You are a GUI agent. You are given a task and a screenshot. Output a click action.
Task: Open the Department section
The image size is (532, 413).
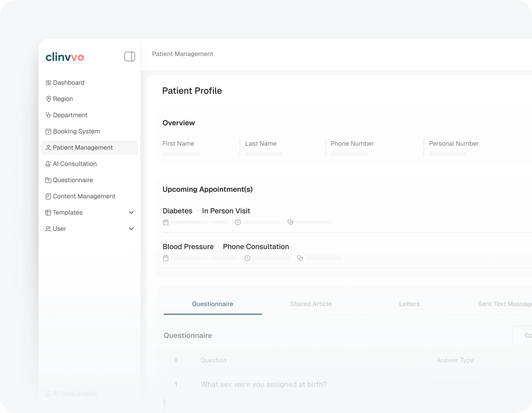90,115
